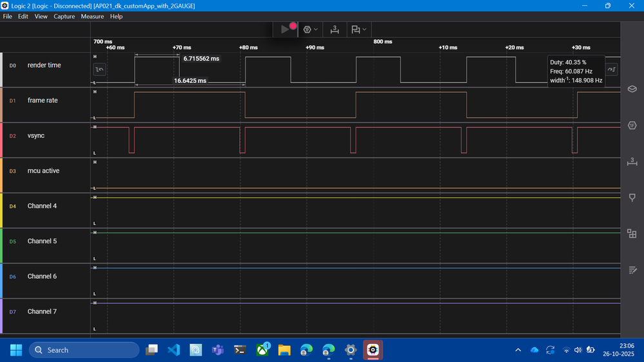Click the 6.715562 ms pulse width measurement
Screen dimensions: 644x362
201,59
